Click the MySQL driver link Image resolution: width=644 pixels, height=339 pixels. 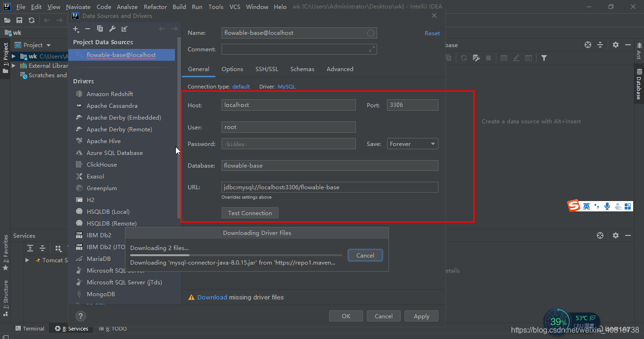coord(287,87)
